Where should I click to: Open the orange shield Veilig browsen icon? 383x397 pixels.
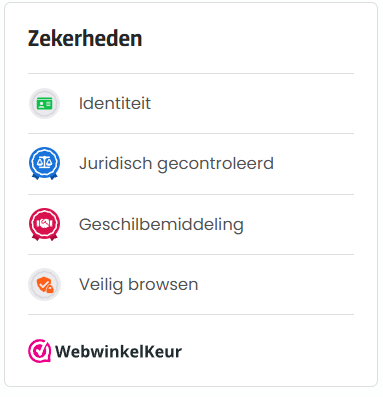tap(44, 284)
